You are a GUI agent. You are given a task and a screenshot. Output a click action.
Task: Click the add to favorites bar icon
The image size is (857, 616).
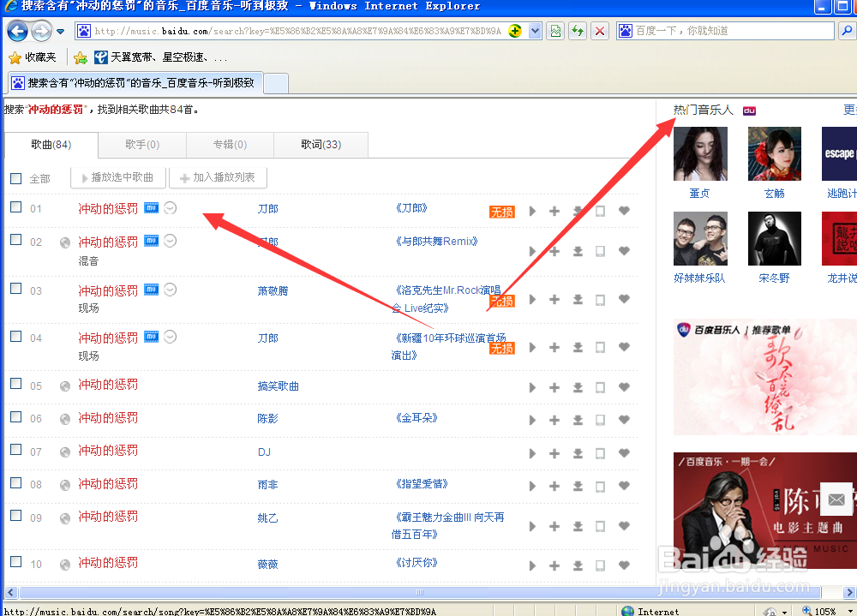click(x=81, y=57)
